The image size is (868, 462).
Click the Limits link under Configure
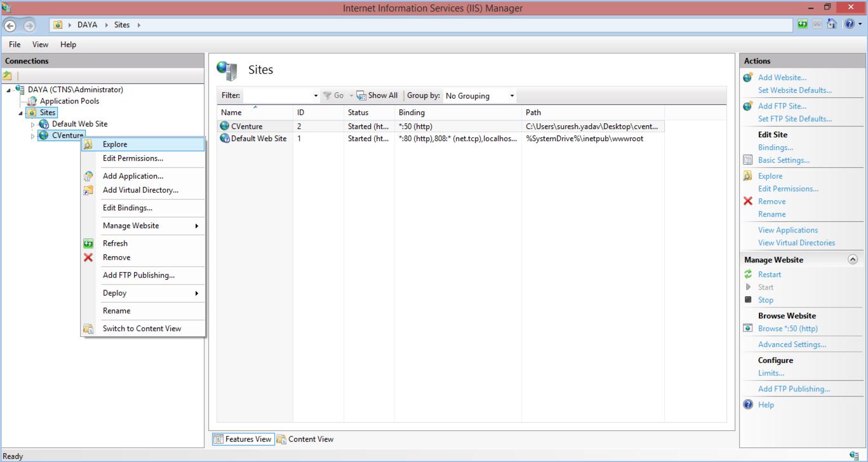(771, 373)
